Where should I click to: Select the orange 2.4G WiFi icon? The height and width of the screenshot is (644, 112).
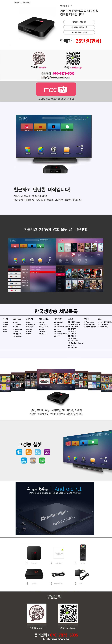(x=28, y=452)
